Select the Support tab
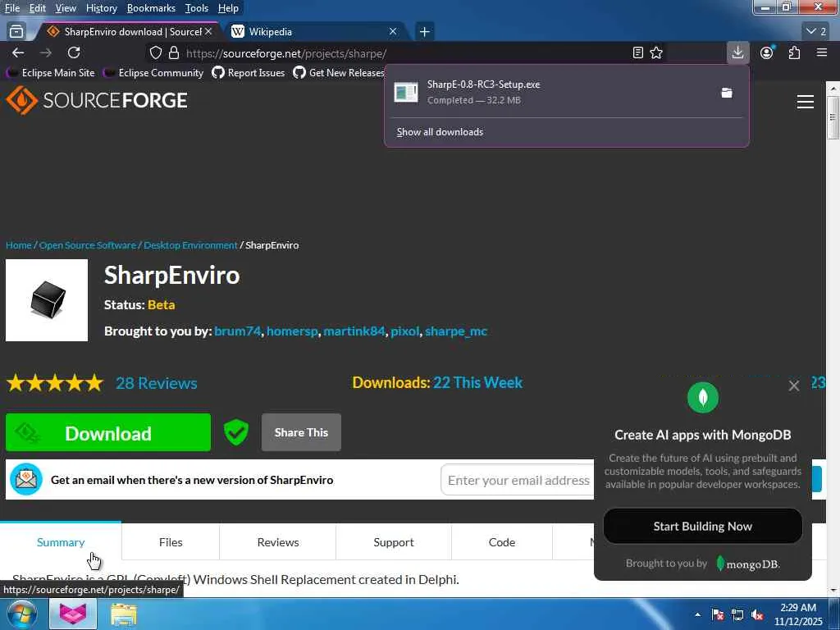The width and height of the screenshot is (840, 630). [x=393, y=542]
